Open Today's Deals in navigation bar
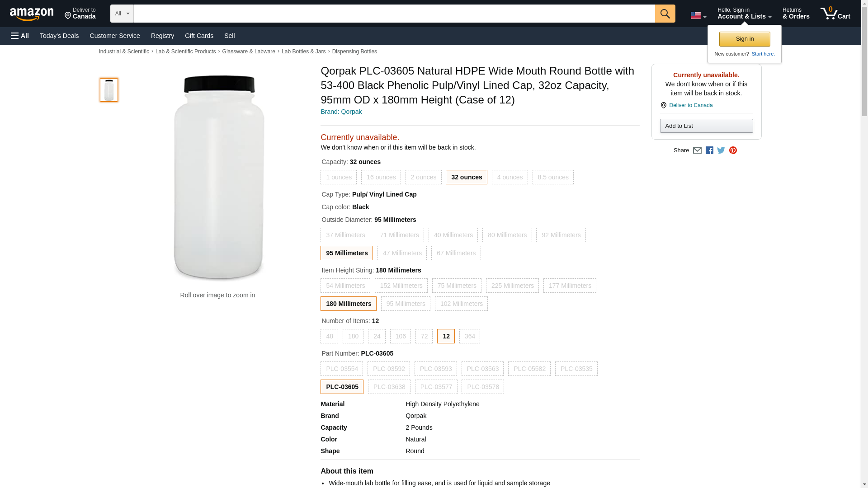Viewport: 868px width, 488px height. (59, 36)
